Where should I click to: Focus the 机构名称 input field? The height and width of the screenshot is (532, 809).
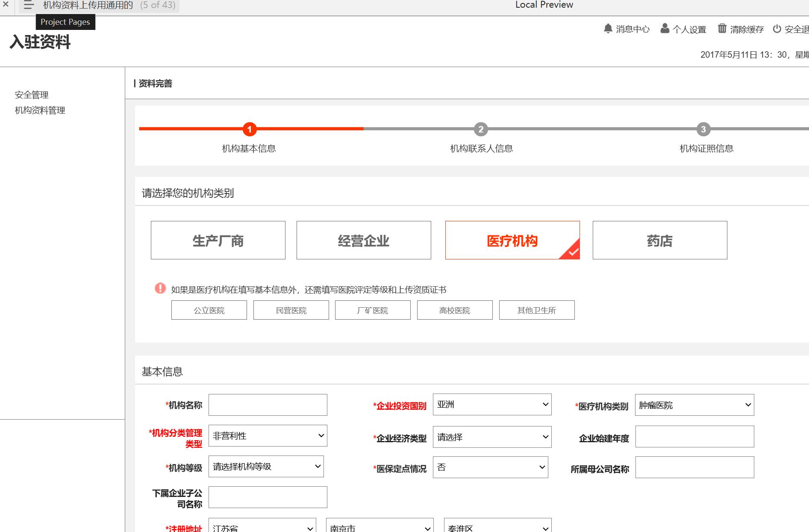(268, 405)
